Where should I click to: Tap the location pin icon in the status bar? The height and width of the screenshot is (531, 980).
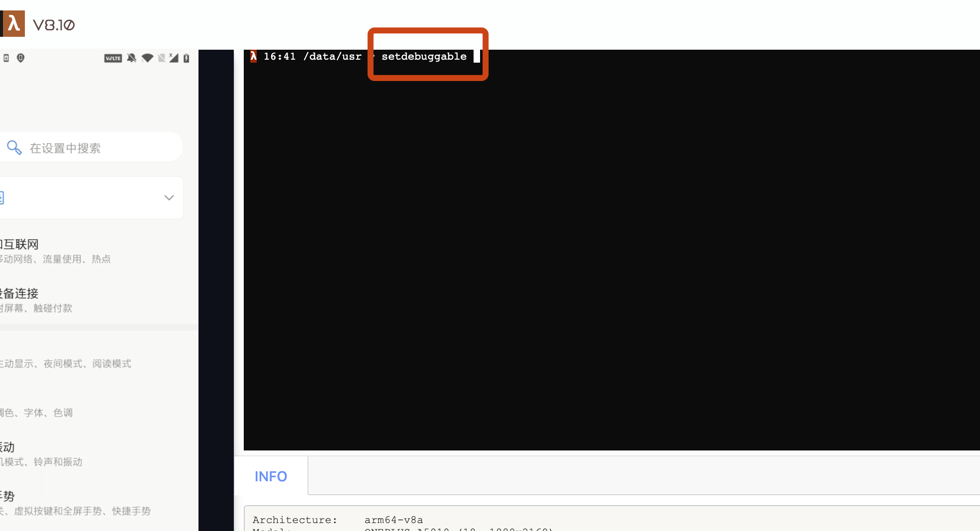21,58
